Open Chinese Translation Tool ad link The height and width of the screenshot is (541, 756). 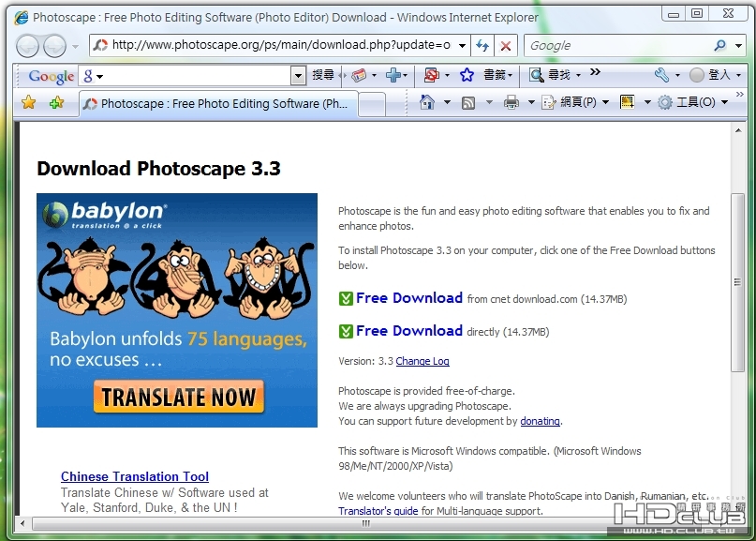point(135,476)
